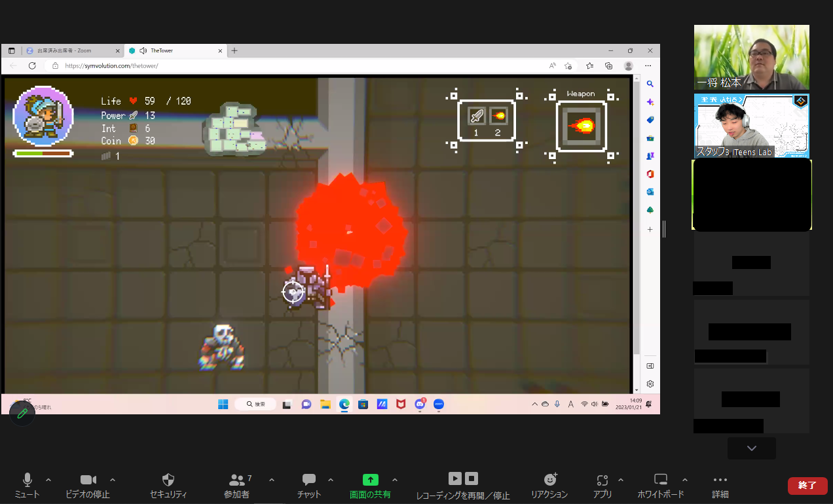The image size is (833, 504).
Task: Expand chat options arrow next to チャット
Action: pos(331,480)
